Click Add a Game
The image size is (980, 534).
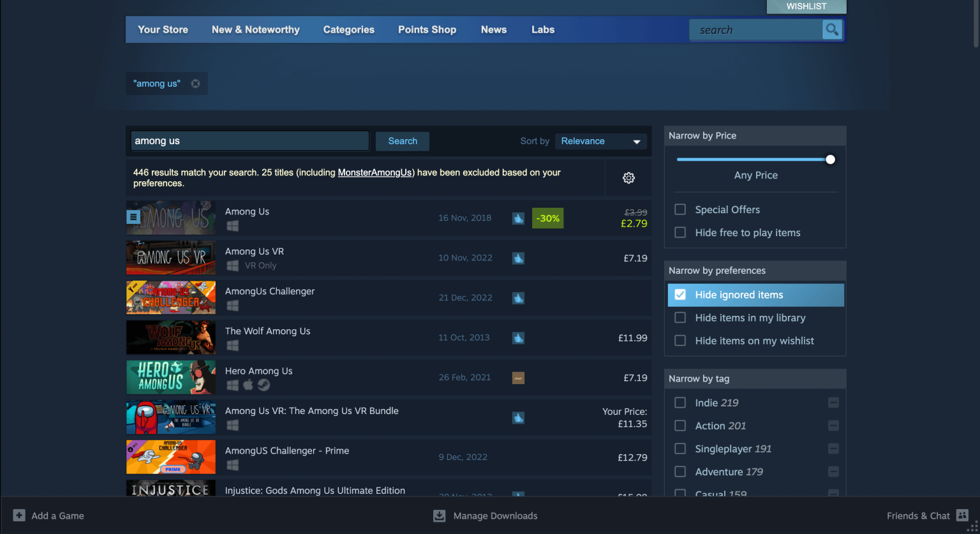48,515
